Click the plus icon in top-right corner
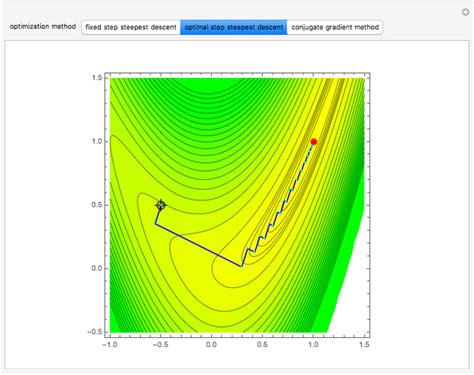The image size is (474, 375). point(465,12)
